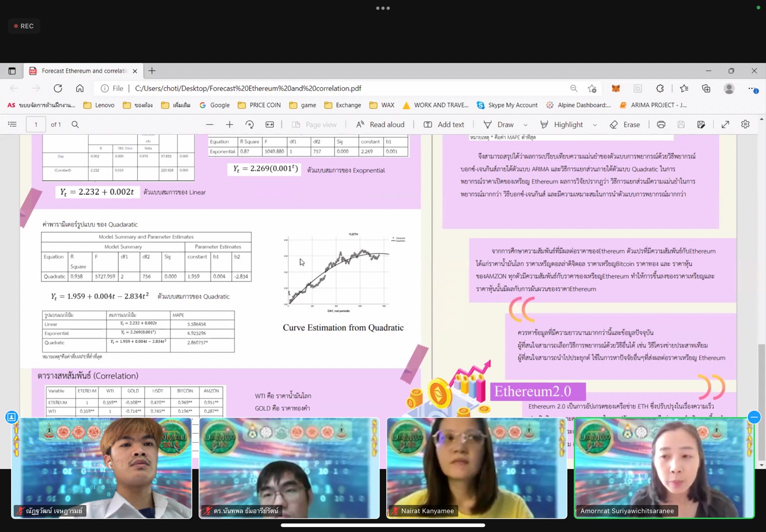The height and width of the screenshot is (532, 766).
Task: Select ดร.นันทพล participant video tile
Action: [289, 468]
